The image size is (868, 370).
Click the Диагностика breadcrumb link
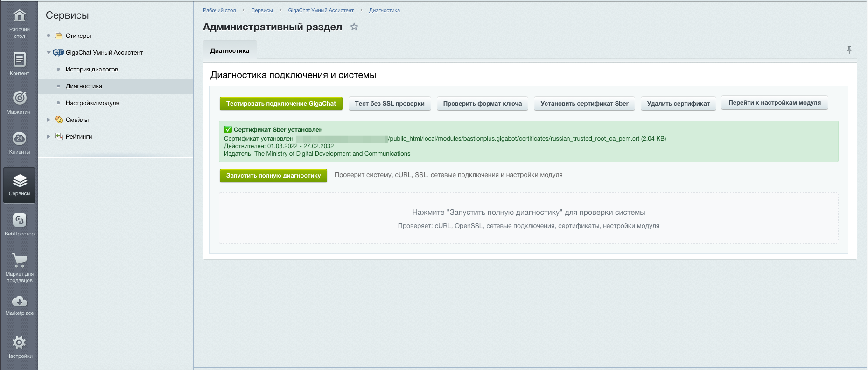pos(385,10)
